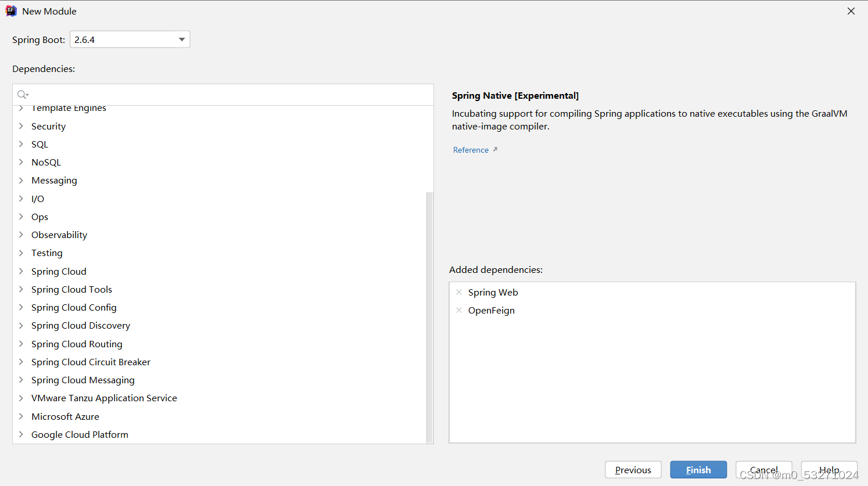The height and width of the screenshot is (486, 868).
Task: Expand the VMware Tanzu Application Service chevron
Action: pos(21,398)
